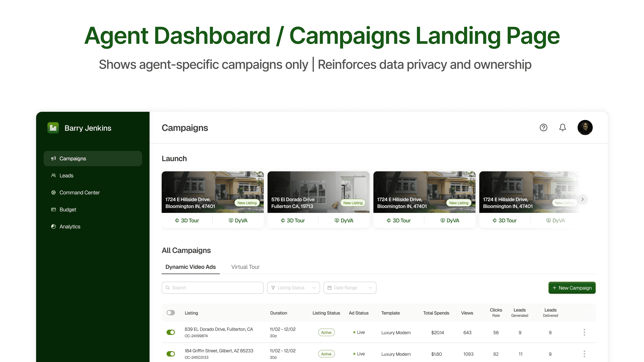Open Analytics from the sidebar

(x=70, y=226)
